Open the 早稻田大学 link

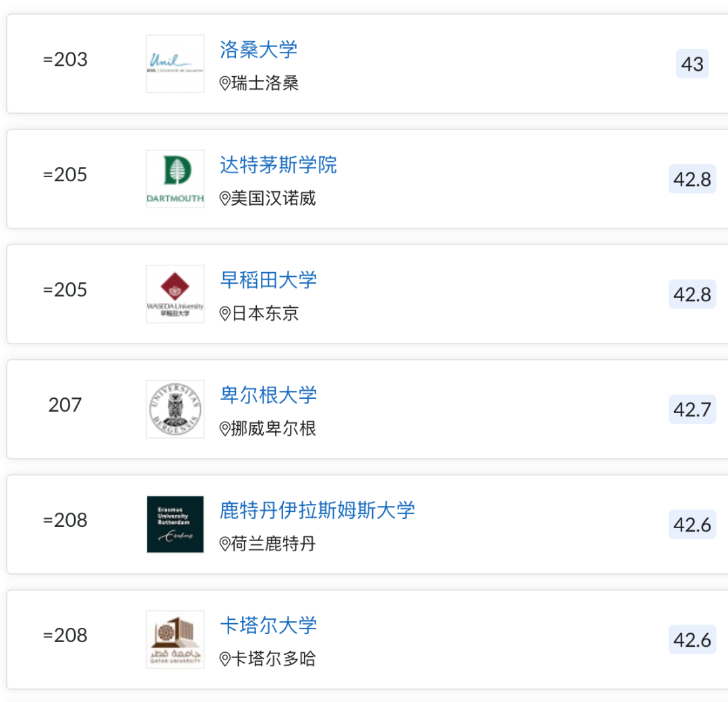pos(268,280)
